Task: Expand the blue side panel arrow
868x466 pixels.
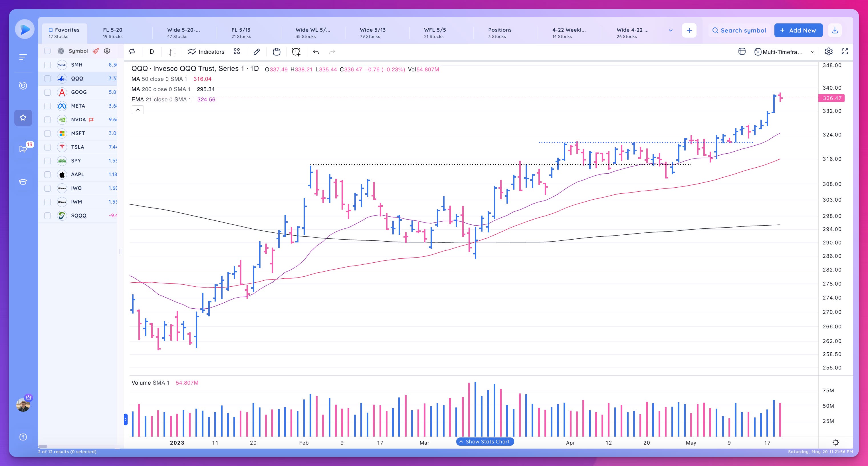Action: (126, 419)
